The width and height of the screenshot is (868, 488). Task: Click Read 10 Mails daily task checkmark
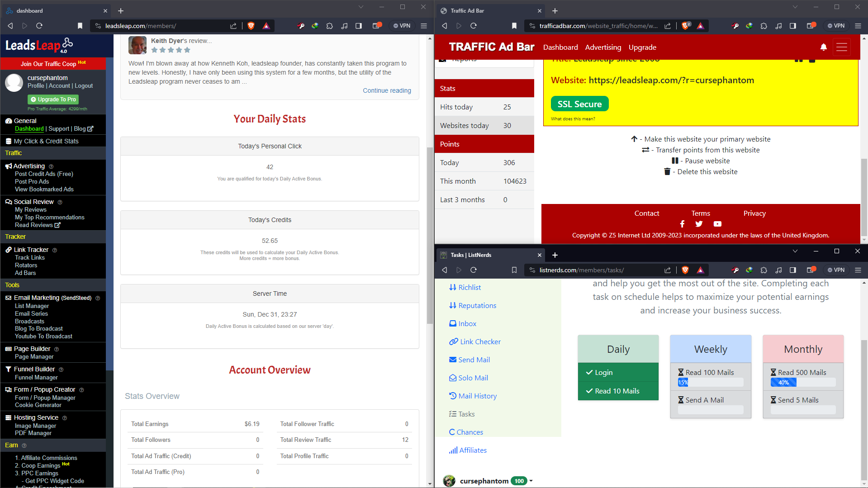(589, 391)
